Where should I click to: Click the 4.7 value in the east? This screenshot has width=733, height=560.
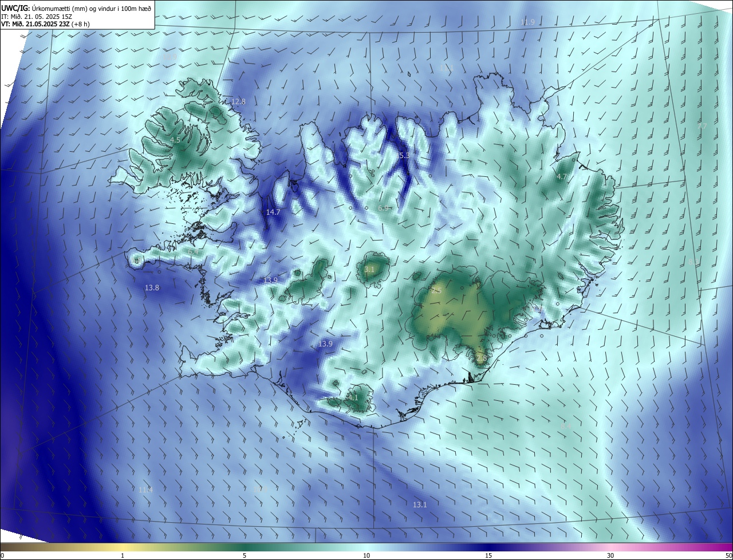562,177
